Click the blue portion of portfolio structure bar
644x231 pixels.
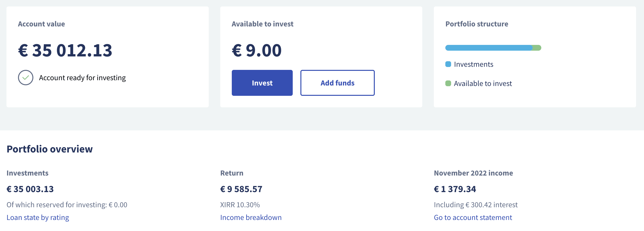pyautogui.click(x=489, y=48)
